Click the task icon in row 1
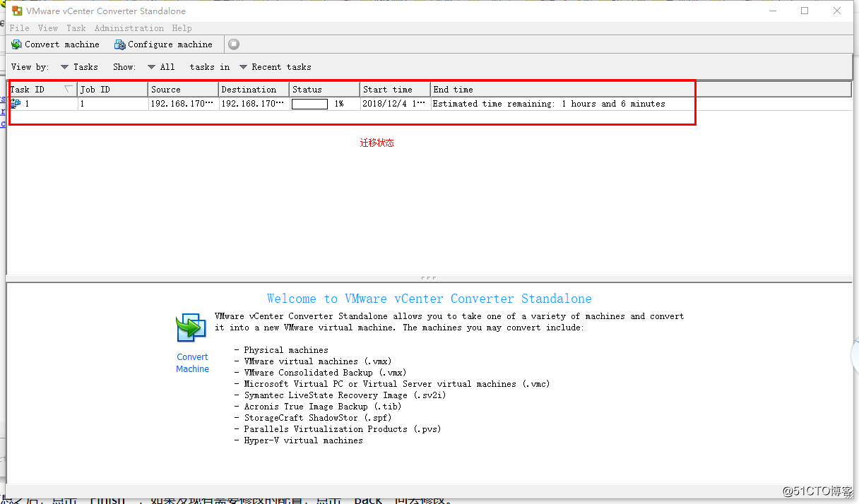859x504 pixels. click(16, 104)
